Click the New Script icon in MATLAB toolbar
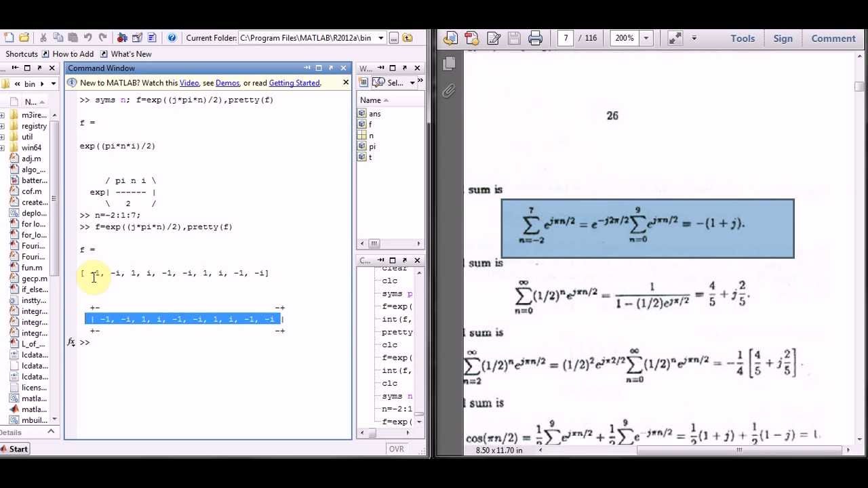The image size is (868, 488). click(9, 38)
